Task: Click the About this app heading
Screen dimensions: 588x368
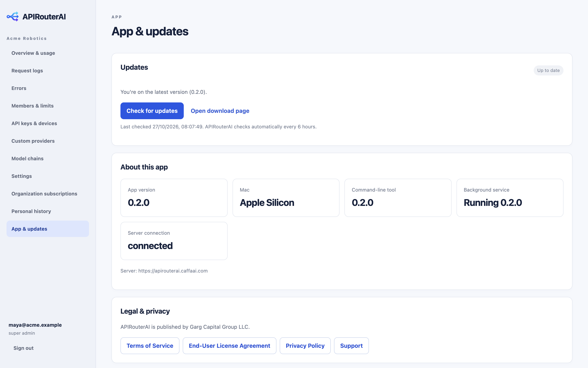Action: pyautogui.click(x=144, y=167)
